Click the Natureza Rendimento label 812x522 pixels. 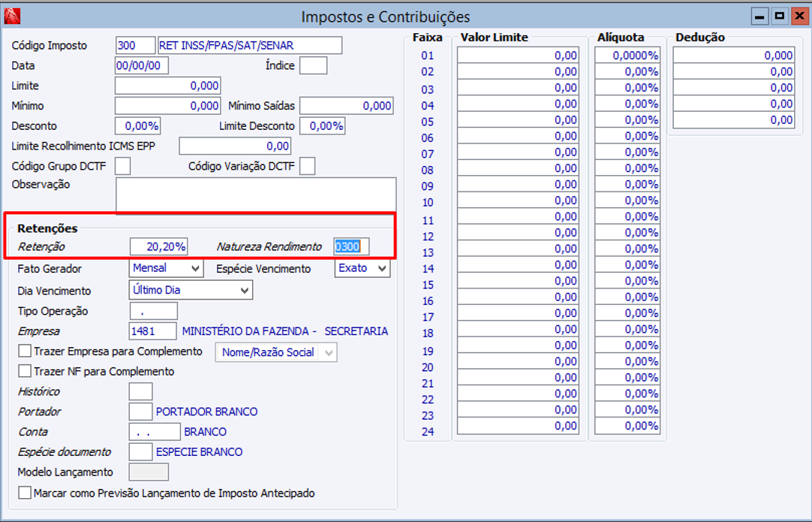point(269,247)
